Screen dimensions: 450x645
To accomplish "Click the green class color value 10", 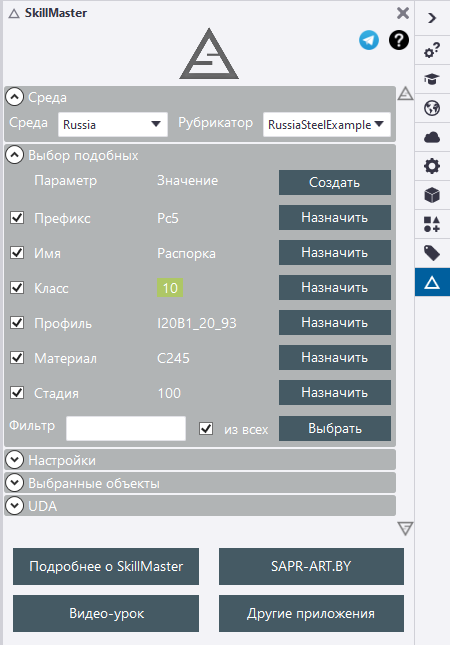I will click(170, 288).
